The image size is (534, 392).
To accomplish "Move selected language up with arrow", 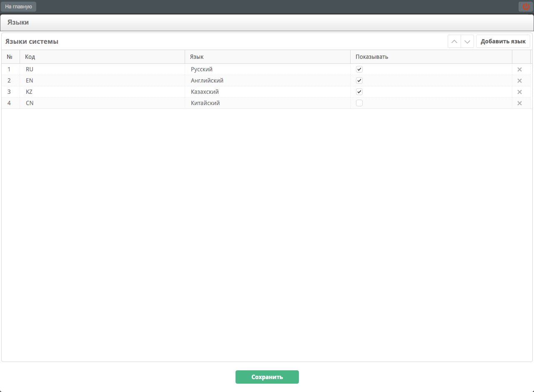I will pyautogui.click(x=454, y=42).
